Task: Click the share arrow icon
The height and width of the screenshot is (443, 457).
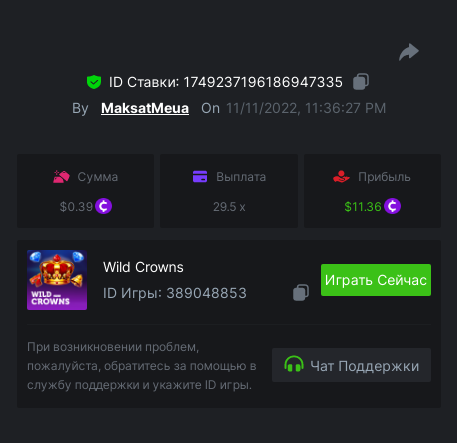Action: (409, 52)
